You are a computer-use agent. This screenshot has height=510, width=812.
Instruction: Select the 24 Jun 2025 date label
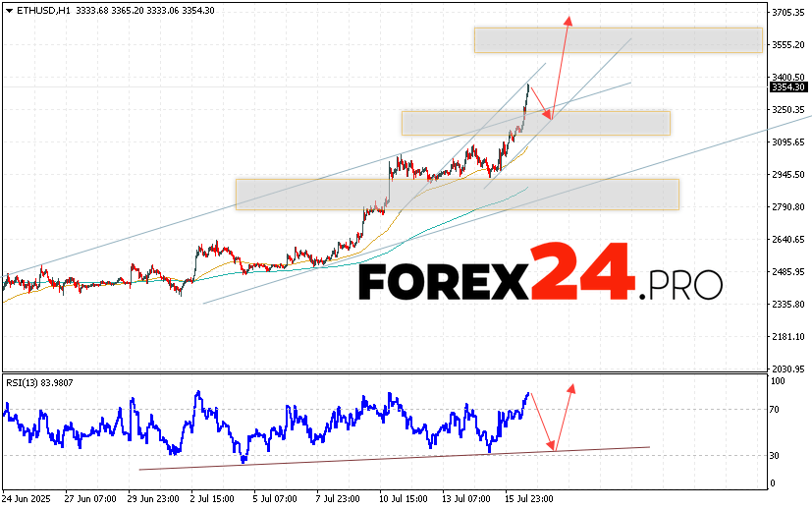(x=27, y=498)
